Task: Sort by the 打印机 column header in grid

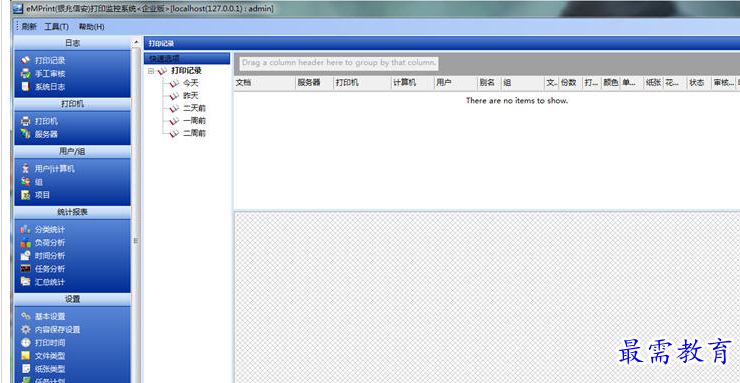Action: (362, 83)
